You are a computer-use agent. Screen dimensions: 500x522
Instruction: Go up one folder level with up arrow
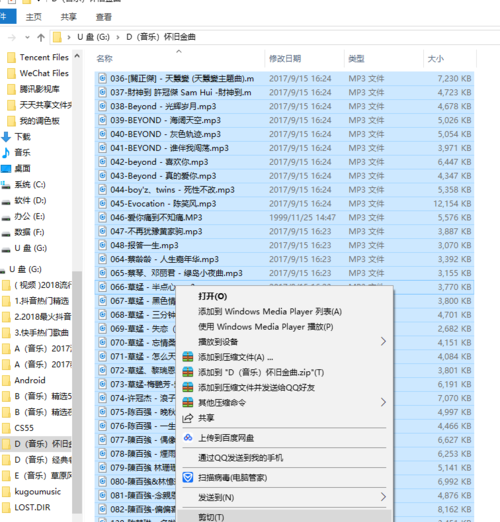point(41,37)
